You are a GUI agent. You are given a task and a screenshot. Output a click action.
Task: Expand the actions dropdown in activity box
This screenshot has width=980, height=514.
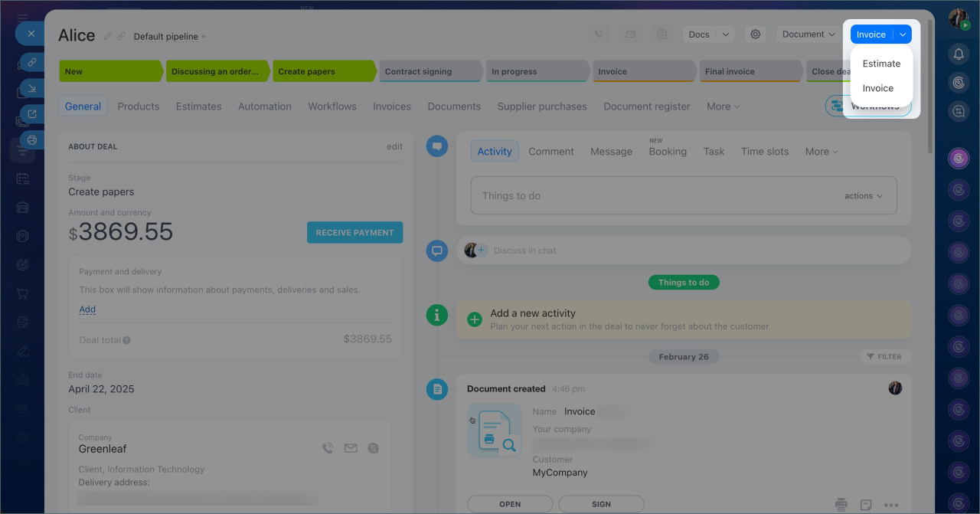863,196
